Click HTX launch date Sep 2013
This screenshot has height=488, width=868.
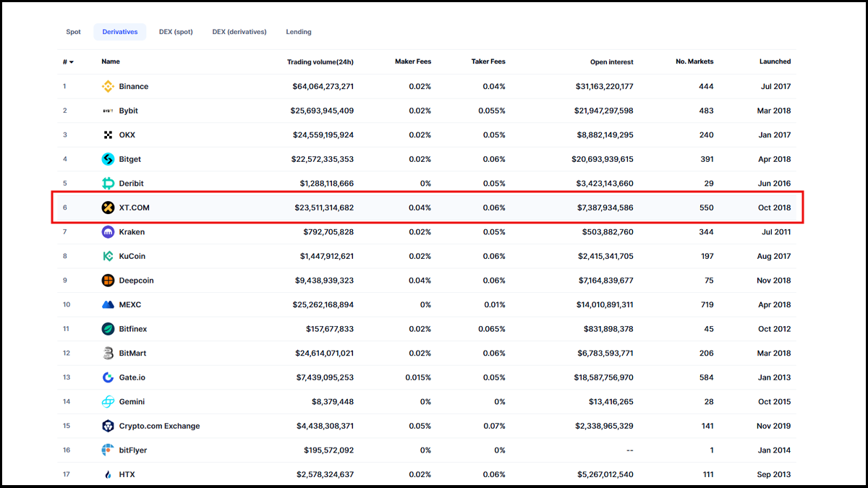(775, 474)
